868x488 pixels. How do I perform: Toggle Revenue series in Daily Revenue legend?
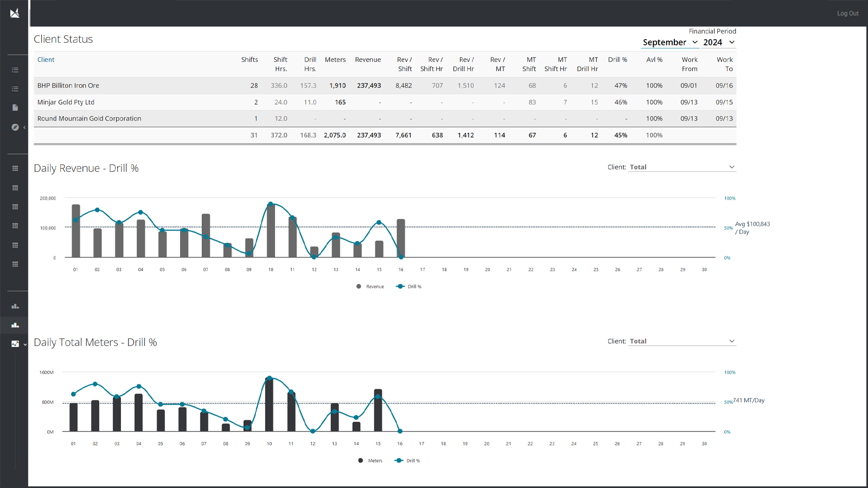(371, 287)
